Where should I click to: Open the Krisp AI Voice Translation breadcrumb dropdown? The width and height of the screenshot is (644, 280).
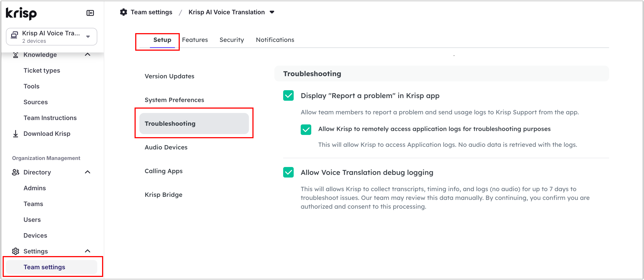coord(272,12)
